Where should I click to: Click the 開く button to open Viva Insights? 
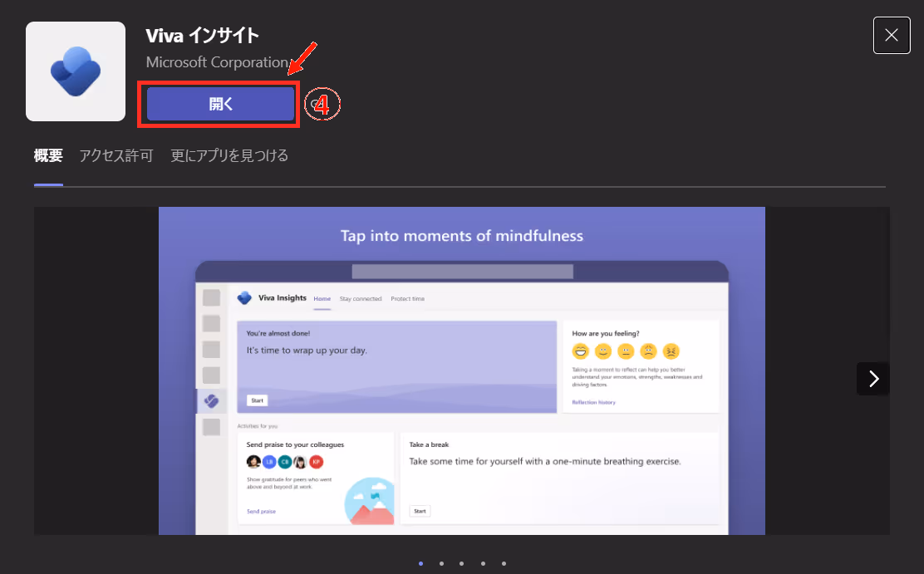tap(220, 104)
